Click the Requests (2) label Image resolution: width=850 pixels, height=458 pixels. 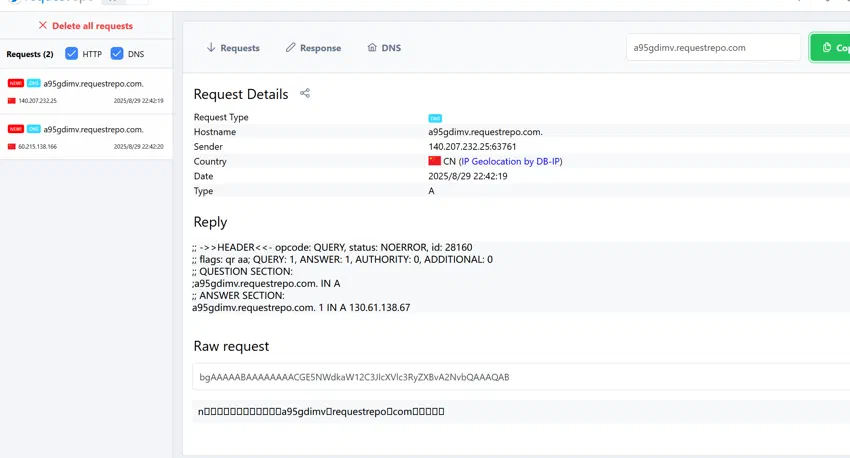[30, 54]
